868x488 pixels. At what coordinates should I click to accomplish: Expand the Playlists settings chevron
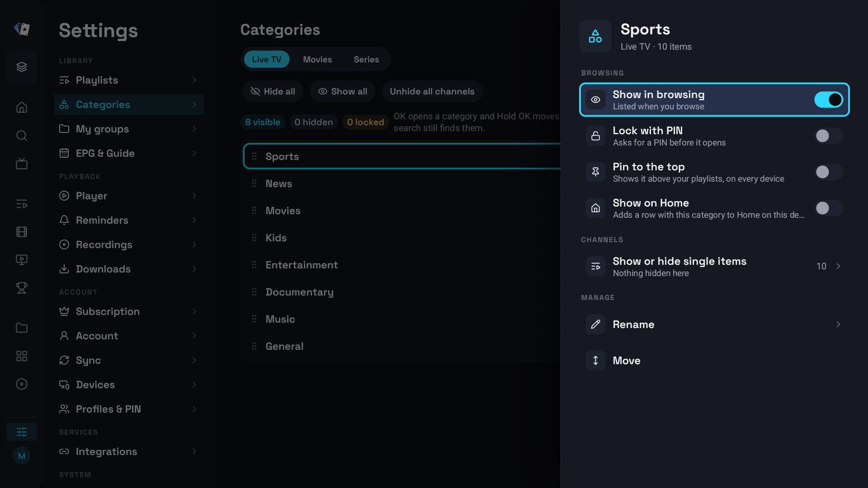pos(194,80)
